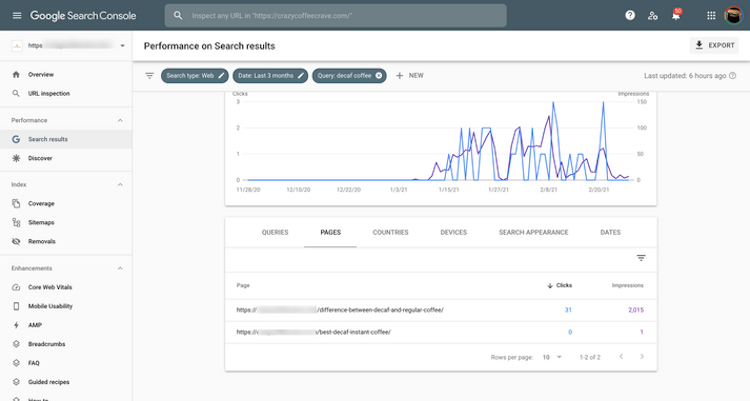Switch to the Queries tab
750x401 pixels.
tap(275, 232)
